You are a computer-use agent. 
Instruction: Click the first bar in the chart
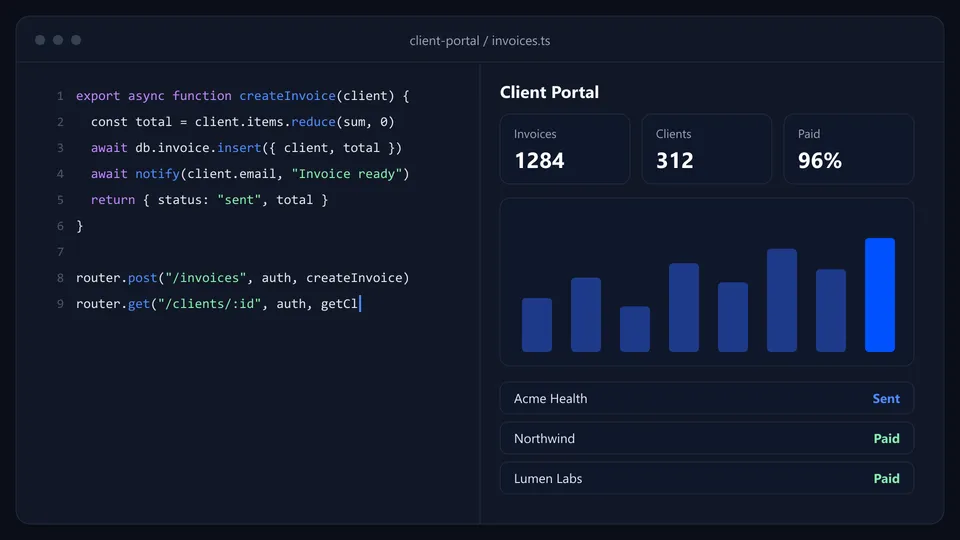537,325
